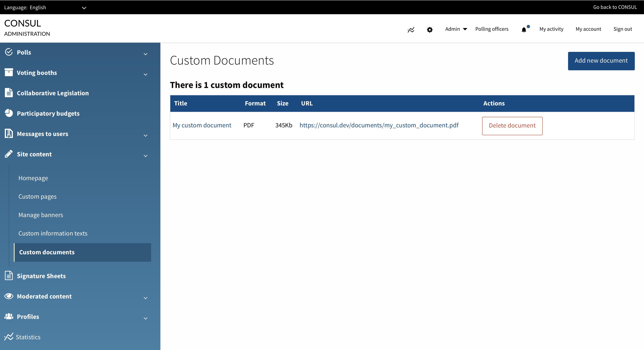644x350 pixels.
Task: Click the Statistics chart icon
Action: tap(9, 337)
